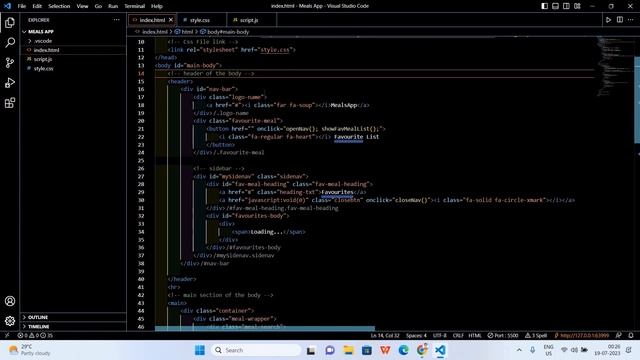Screen dimensions: 640x360
Task: Click Port : 5500 Live Server button
Action: point(503,336)
